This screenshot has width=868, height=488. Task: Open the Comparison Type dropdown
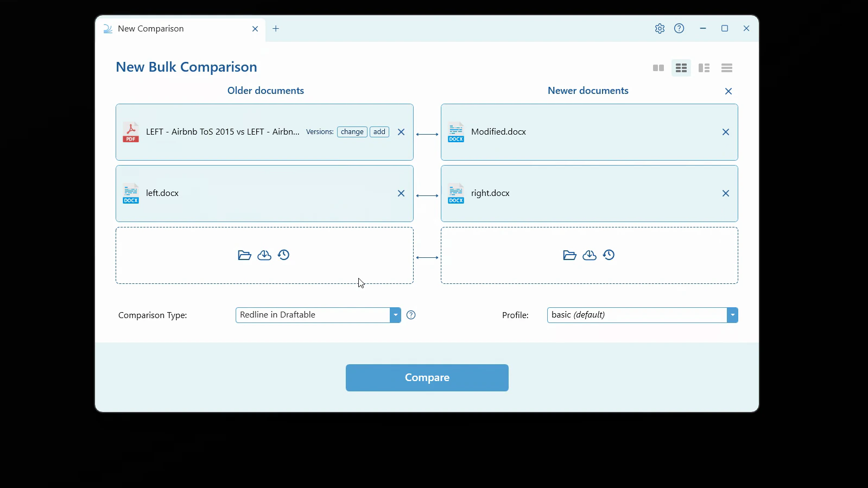click(318, 315)
